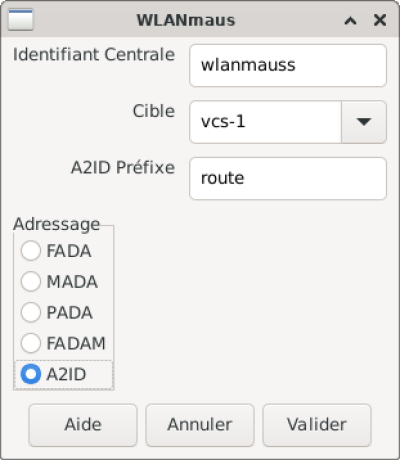
Task: Click the Cible combo box showing vcs-1
Action: 265,122
